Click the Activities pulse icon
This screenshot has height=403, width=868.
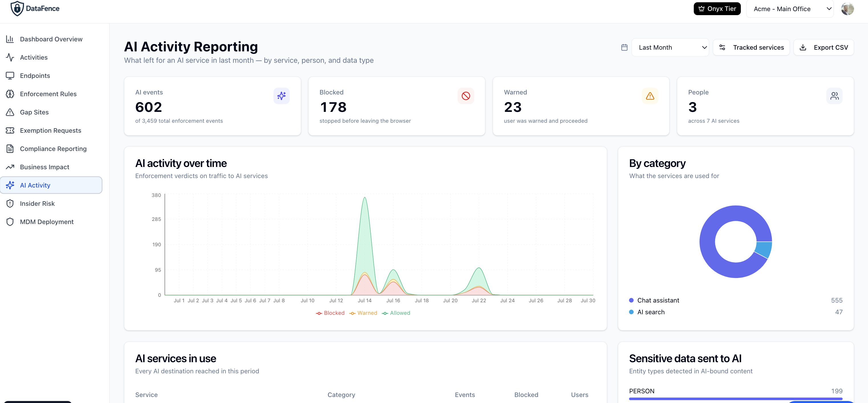(x=10, y=57)
